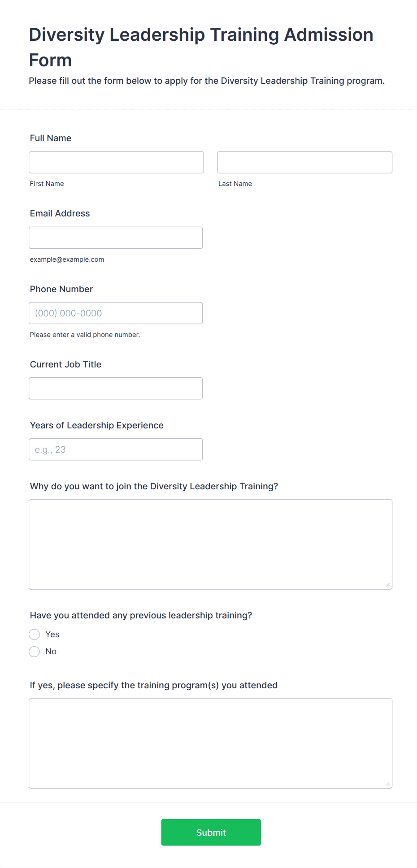Click the Years of Leadership Experience box
Image resolution: width=417 pixels, height=868 pixels.
tap(116, 449)
